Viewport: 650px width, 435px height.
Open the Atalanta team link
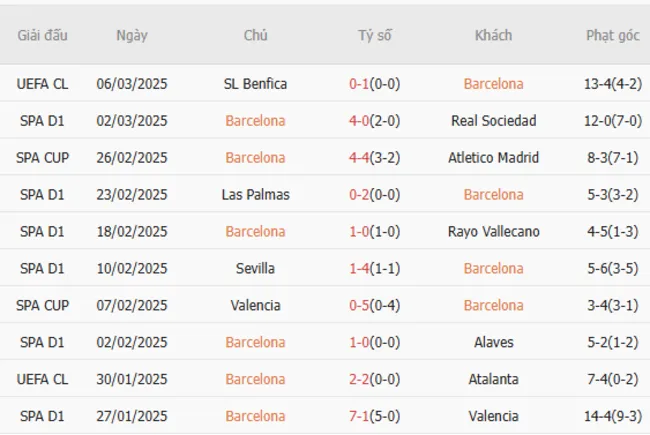coord(493,380)
